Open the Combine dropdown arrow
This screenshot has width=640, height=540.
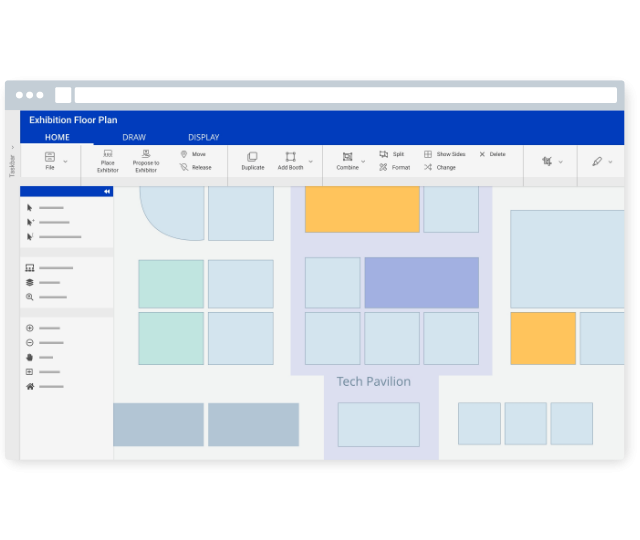pyautogui.click(x=363, y=161)
